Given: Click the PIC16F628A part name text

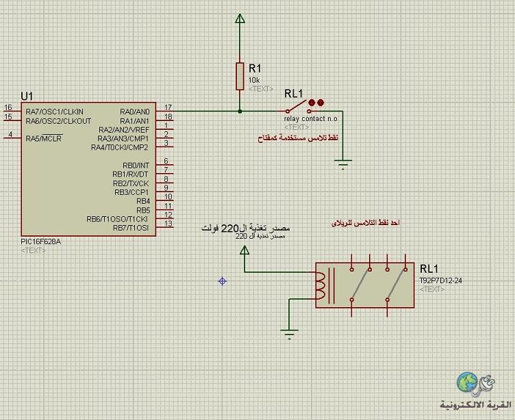Looking at the screenshot, I should pos(40,241).
